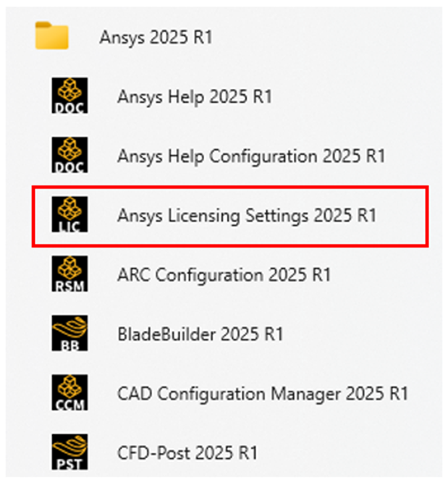Click the LIC icon for Licensing Settings
Image resolution: width=448 pixels, height=485 pixels.
click(69, 214)
